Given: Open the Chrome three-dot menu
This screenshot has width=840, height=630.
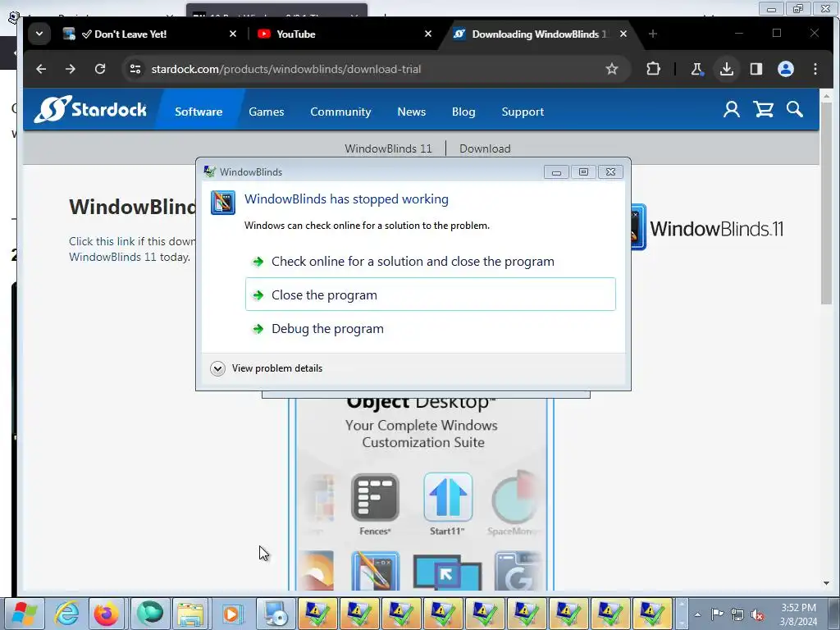Looking at the screenshot, I should coord(815,69).
